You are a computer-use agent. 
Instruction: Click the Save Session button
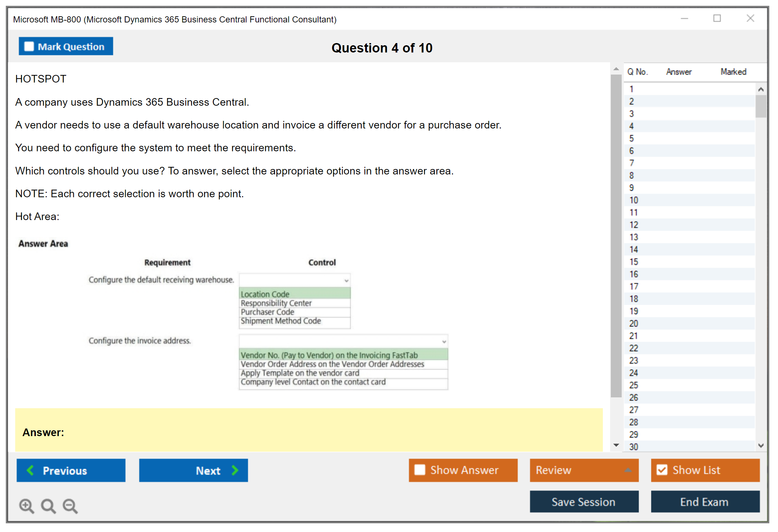584,502
